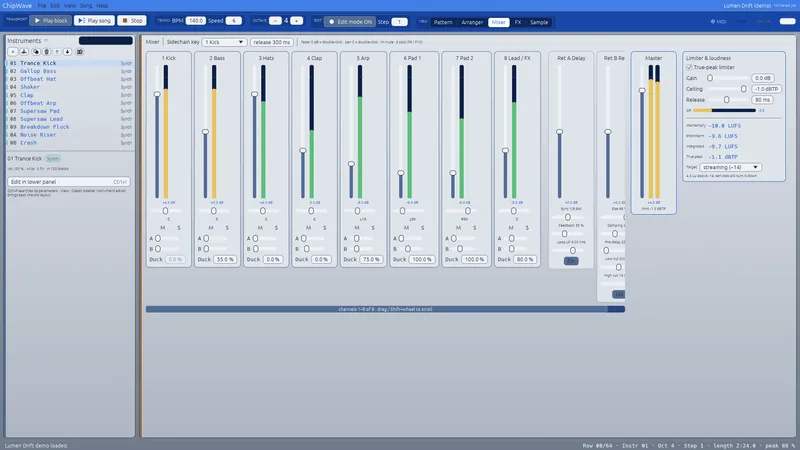This screenshot has width=800, height=450.
Task: Click Edit in lower panel button
Action: tap(69, 182)
